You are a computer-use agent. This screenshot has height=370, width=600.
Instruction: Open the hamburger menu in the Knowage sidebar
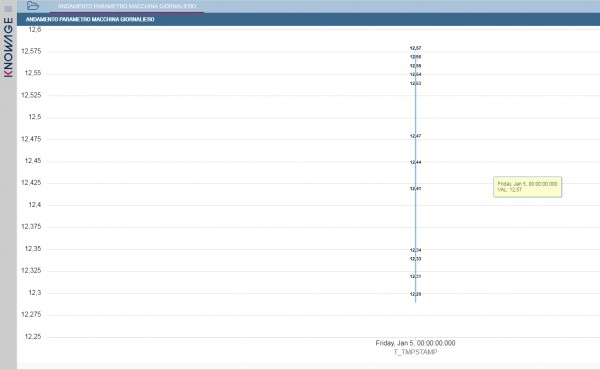[x=8, y=9]
